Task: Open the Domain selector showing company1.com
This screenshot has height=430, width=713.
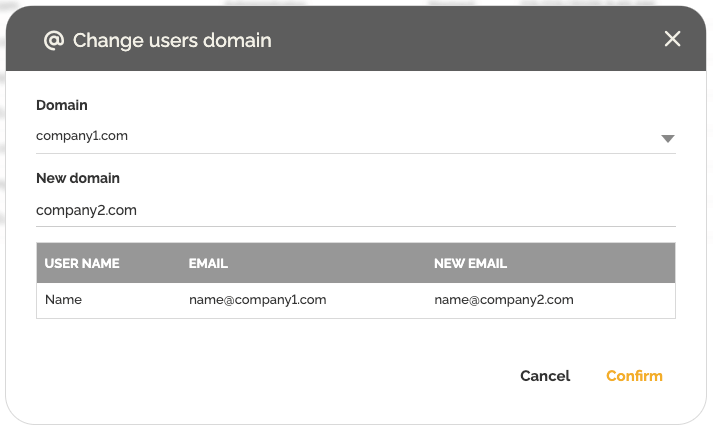Action: [x=82, y=136]
